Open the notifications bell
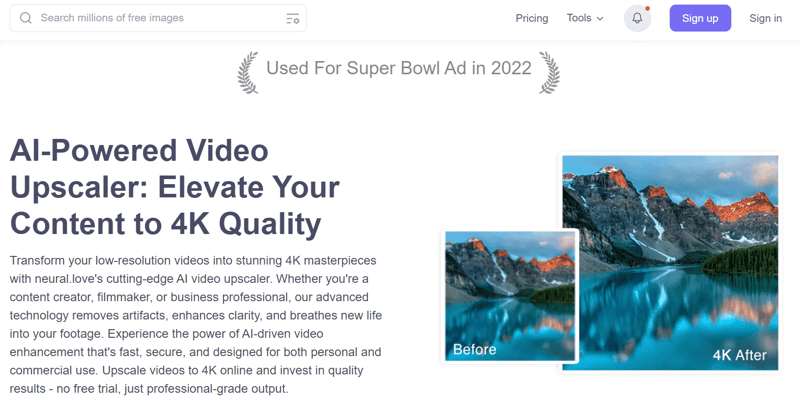800x408 pixels. [x=637, y=18]
